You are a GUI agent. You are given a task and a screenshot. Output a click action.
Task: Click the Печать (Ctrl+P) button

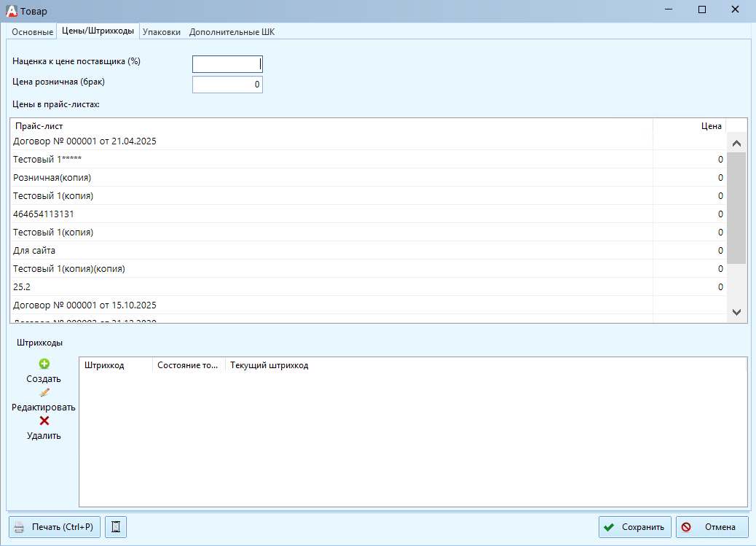tap(55, 527)
